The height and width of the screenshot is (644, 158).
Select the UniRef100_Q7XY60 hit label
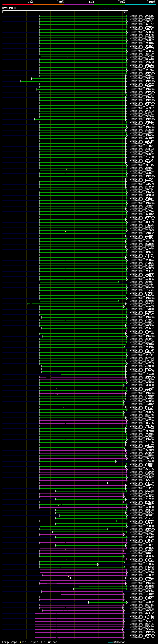(142, 57)
